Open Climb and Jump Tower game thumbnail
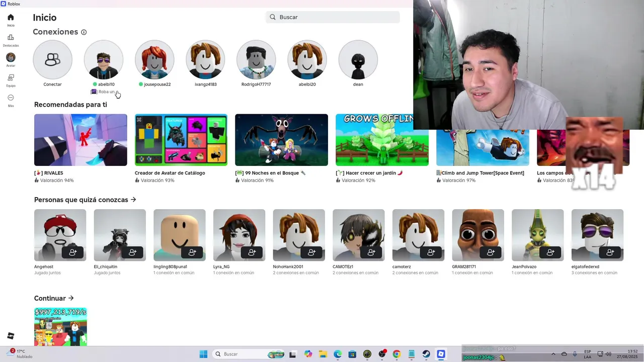 (482, 148)
